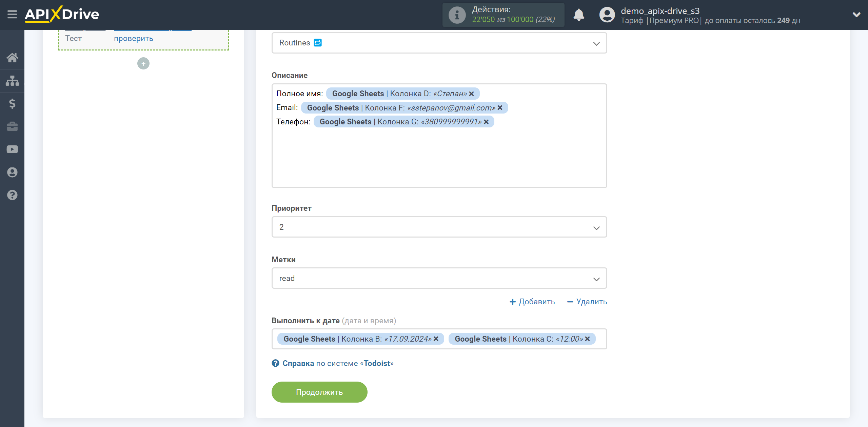Select the Колонка G phone tag

[404, 122]
